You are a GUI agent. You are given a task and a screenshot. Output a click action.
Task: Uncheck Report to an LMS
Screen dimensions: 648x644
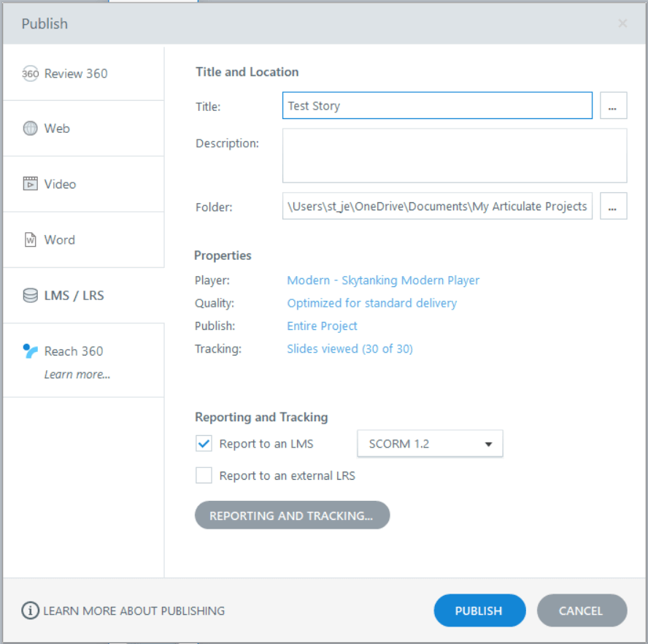coord(204,443)
